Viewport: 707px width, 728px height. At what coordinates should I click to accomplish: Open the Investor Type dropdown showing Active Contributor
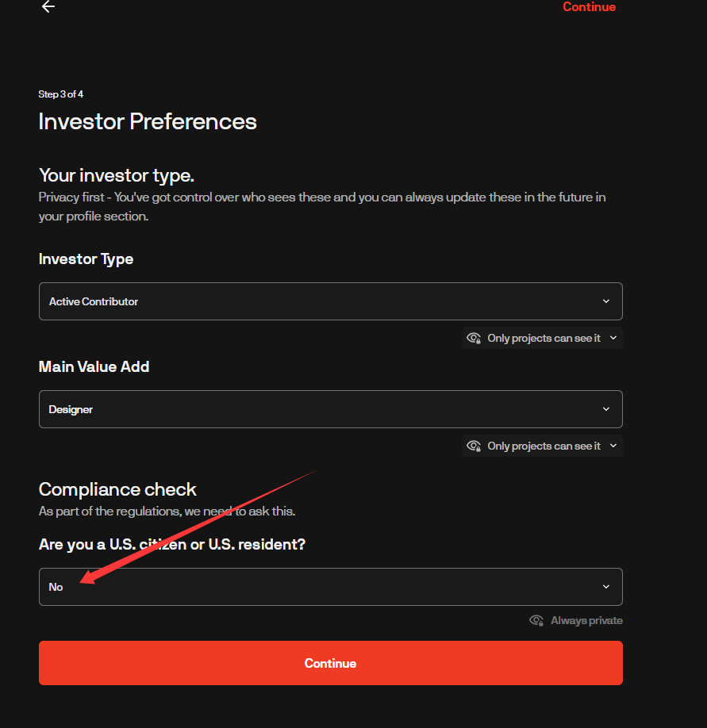330,301
